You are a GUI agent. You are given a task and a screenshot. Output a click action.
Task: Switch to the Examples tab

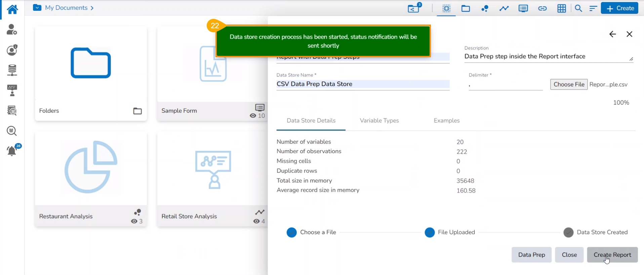[446, 121]
